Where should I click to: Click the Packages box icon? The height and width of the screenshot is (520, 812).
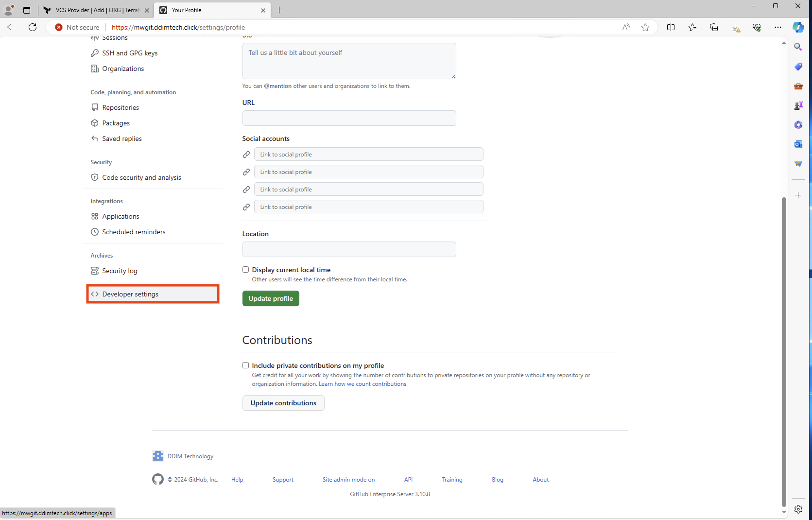[95, 123]
